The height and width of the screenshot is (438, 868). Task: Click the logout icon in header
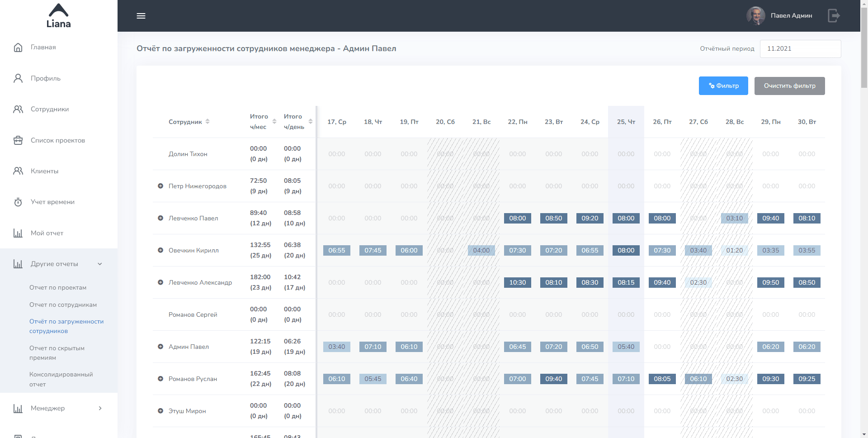(x=833, y=16)
